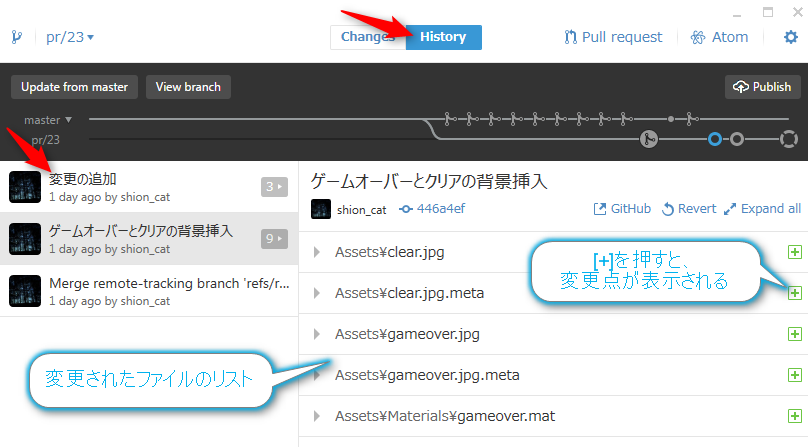This screenshot has height=447, width=808.
Task: Select the blue highlighted commit node
Action: [x=715, y=139]
